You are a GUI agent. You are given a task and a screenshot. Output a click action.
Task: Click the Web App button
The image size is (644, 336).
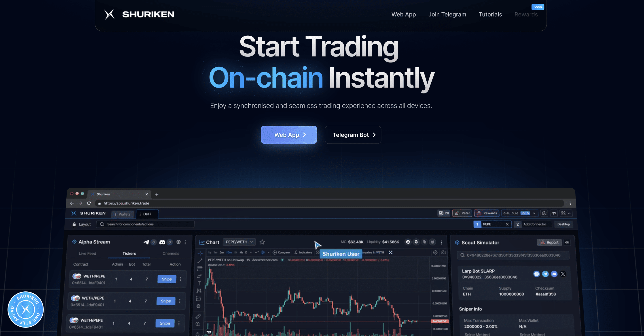(289, 135)
